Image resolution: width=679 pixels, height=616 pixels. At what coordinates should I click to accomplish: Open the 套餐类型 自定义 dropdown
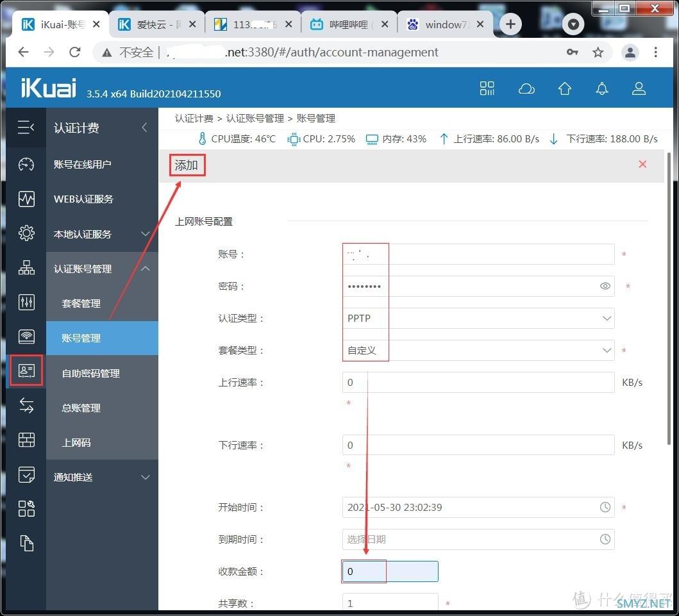click(478, 350)
